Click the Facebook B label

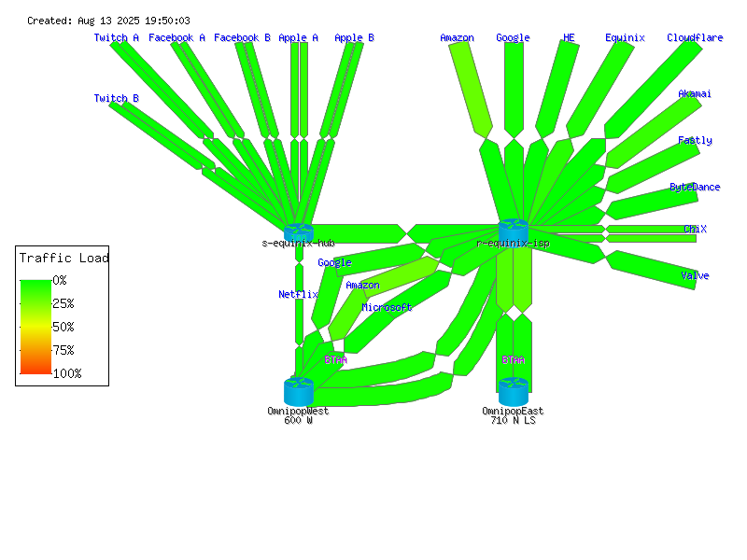coord(242,37)
